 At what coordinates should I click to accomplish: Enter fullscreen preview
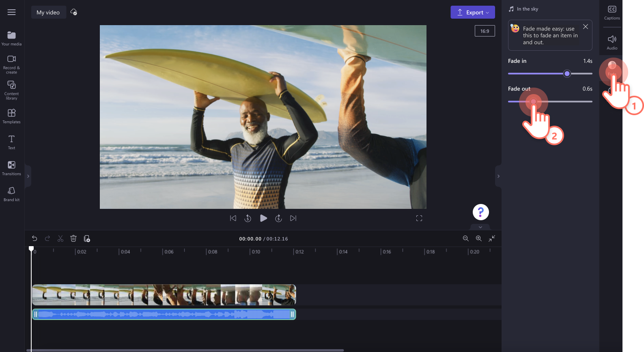[419, 218]
